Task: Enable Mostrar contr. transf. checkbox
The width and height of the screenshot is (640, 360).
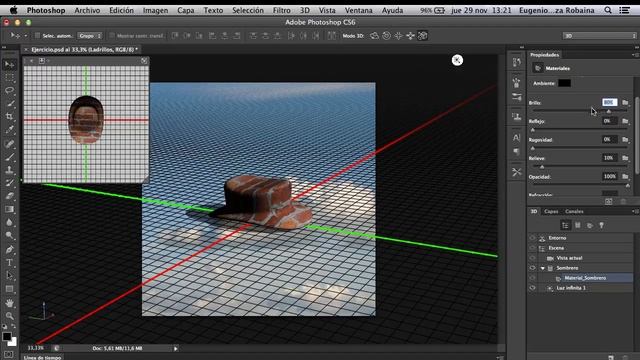Action: coord(112,36)
